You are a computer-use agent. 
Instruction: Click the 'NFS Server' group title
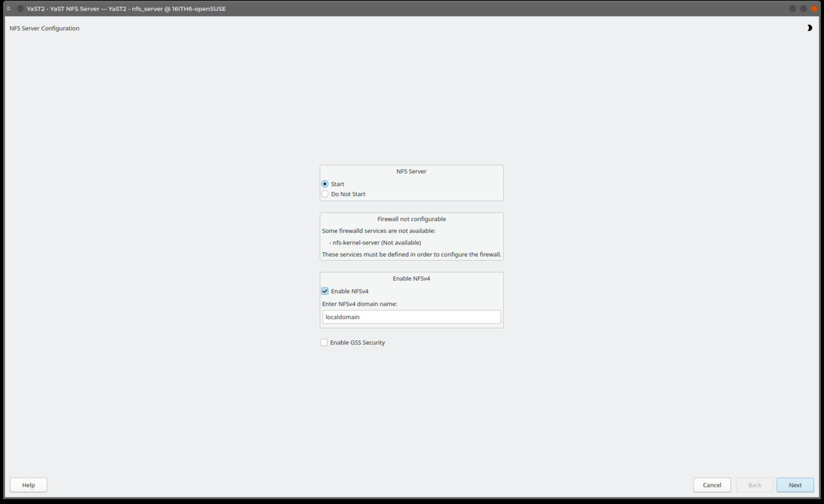[x=412, y=171]
